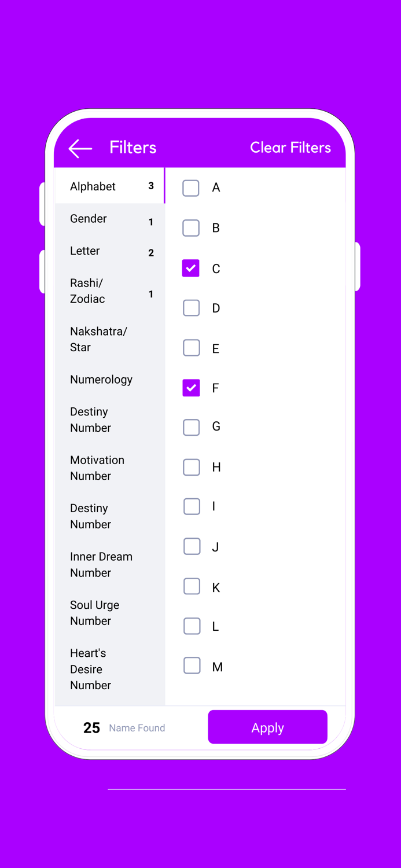Check the D checkbox

coord(191,308)
